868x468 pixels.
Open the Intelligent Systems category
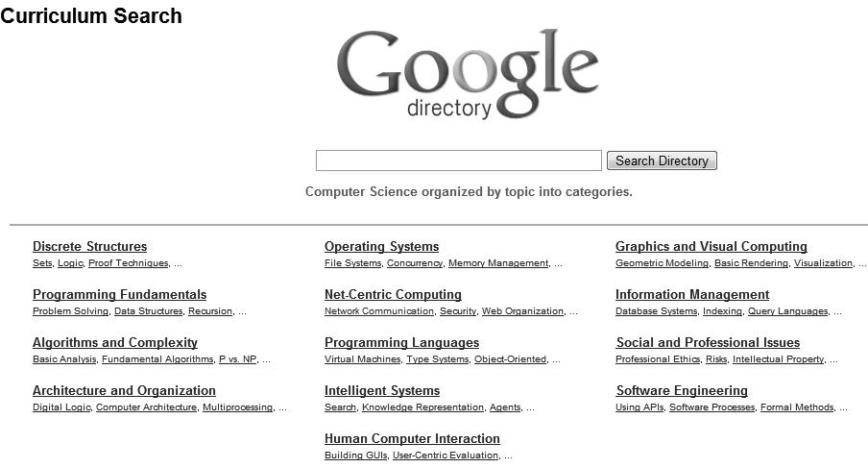pyautogui.click(x=382, y=391)
